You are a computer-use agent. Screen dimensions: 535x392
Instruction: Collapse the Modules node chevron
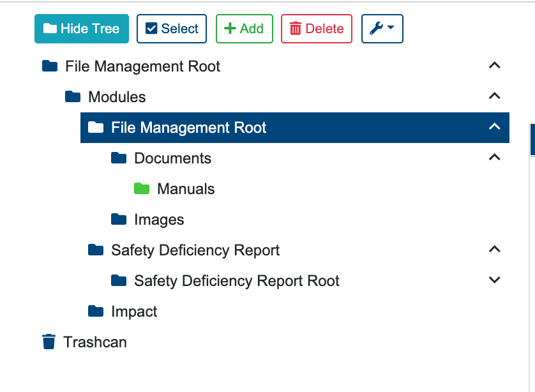pyautogui.click(x=494, y=96)
